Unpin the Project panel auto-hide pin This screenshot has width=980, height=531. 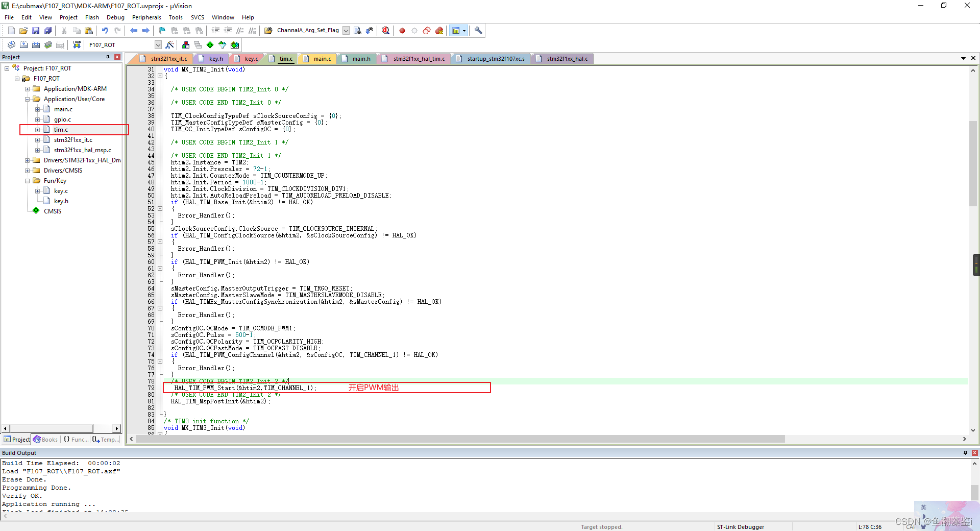108,57
